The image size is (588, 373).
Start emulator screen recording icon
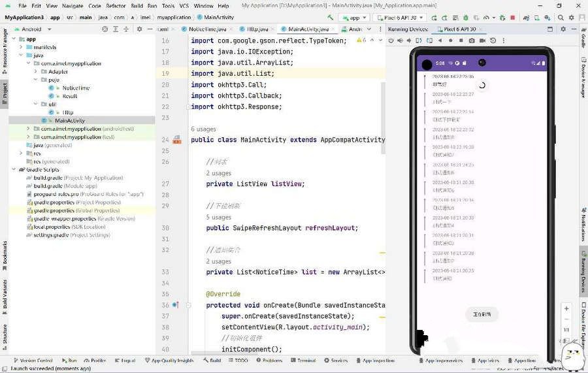[x=482, y=41]
